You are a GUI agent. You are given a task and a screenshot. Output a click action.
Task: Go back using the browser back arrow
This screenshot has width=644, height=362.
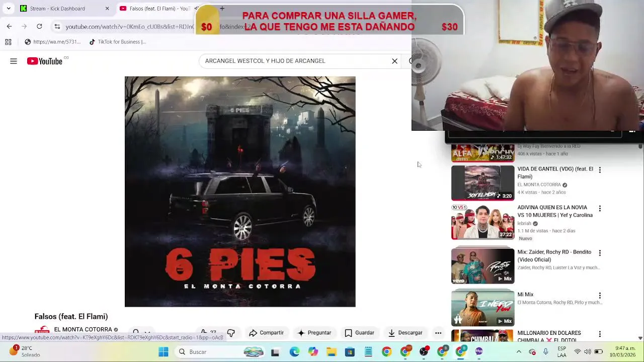tap(9, 26)
